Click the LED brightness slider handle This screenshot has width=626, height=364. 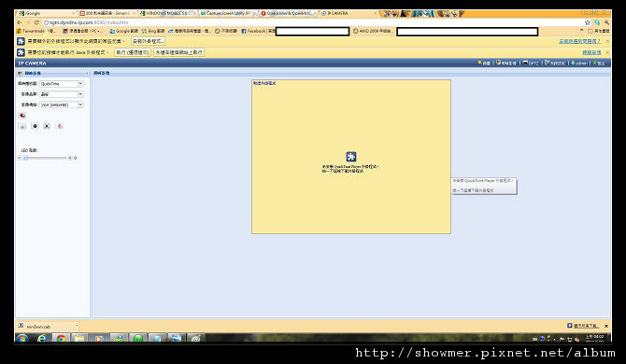[25, 158]
